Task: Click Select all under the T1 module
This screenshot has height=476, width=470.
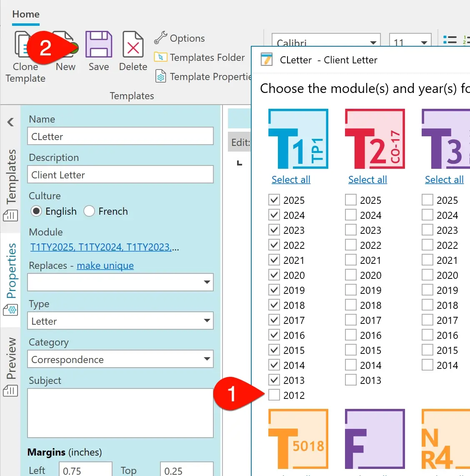Action: tap(290, 180)
